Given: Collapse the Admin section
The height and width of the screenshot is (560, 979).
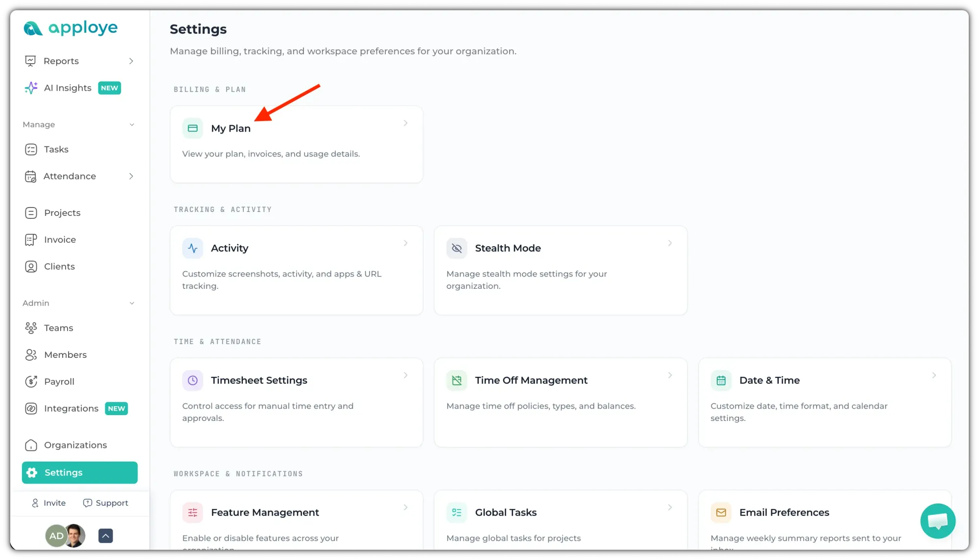Looking at the screenshot, I should coord(132,303).
